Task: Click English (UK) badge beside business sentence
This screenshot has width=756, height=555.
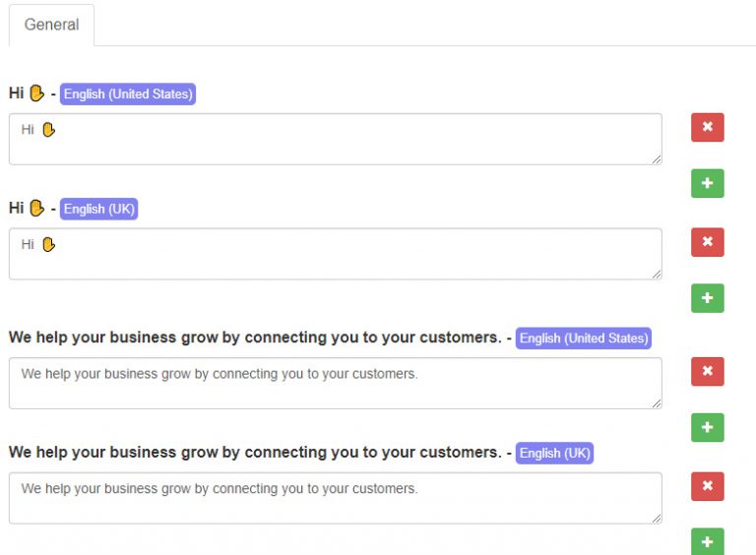Action: coord(554,454)
